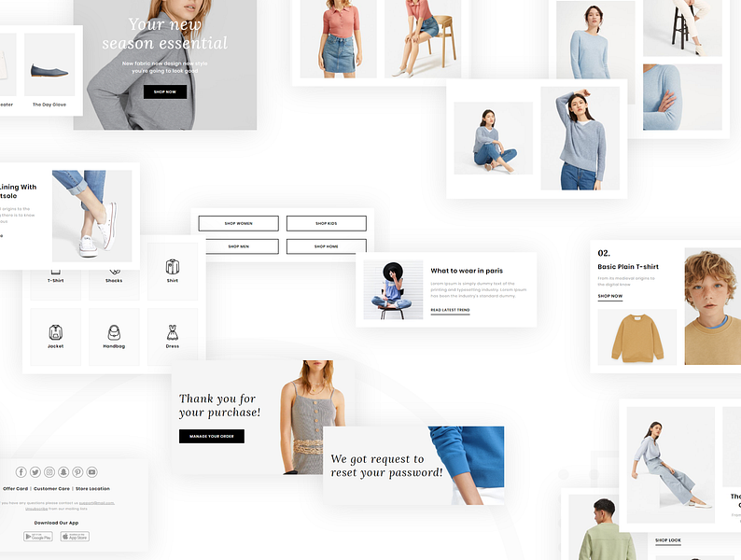Screen dimensions: 741x560
Task: Click 'We got request to reset your password!' text
Action: click(386, 466)
